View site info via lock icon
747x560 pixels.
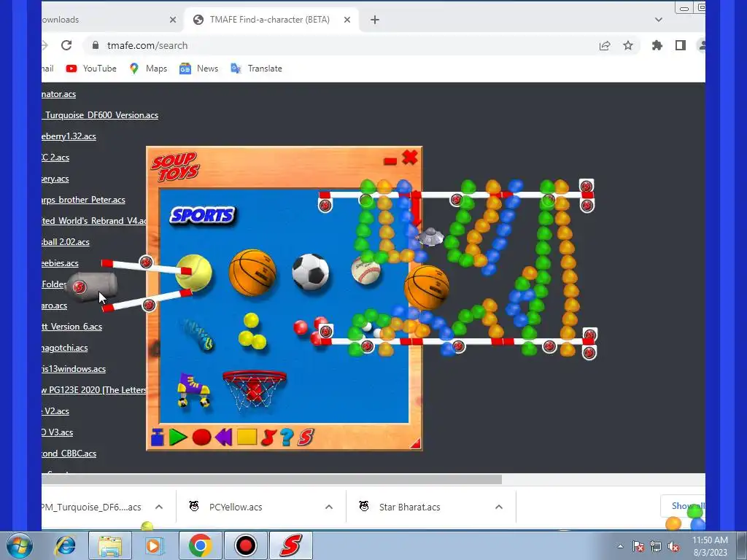pos(96,45)
